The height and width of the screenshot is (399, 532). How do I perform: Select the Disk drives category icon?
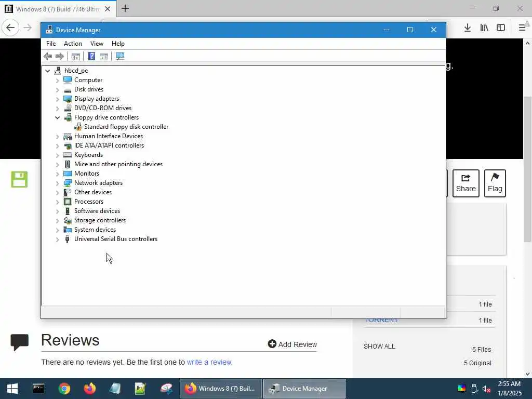pyautogui.click(x=68, y=89)
